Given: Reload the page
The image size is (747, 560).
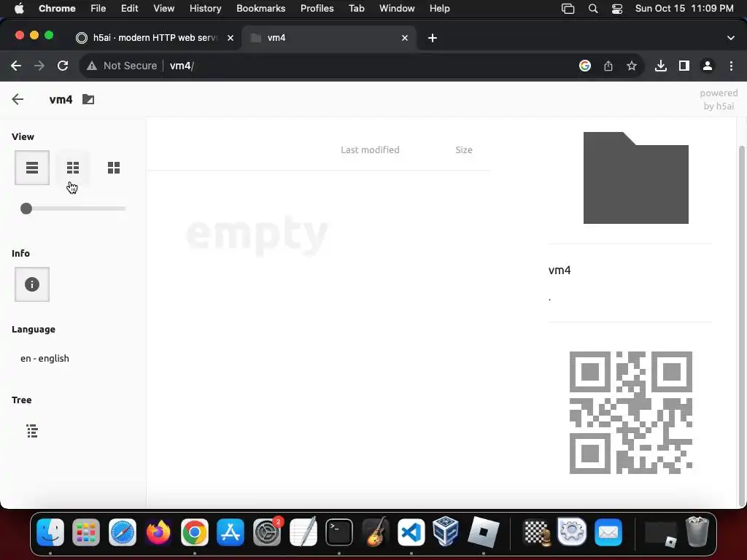Looking at the screenshot, I should (x=63, y=66).
